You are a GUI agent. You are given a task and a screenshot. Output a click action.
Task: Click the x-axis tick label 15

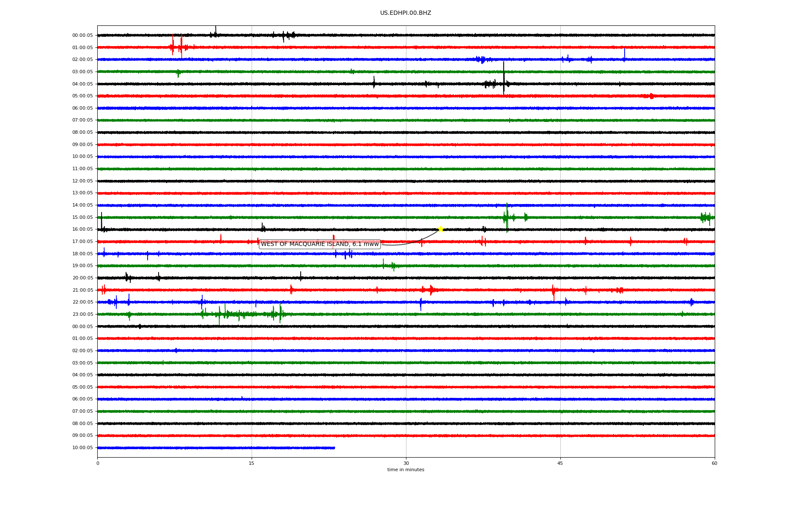tap(252, 463)
